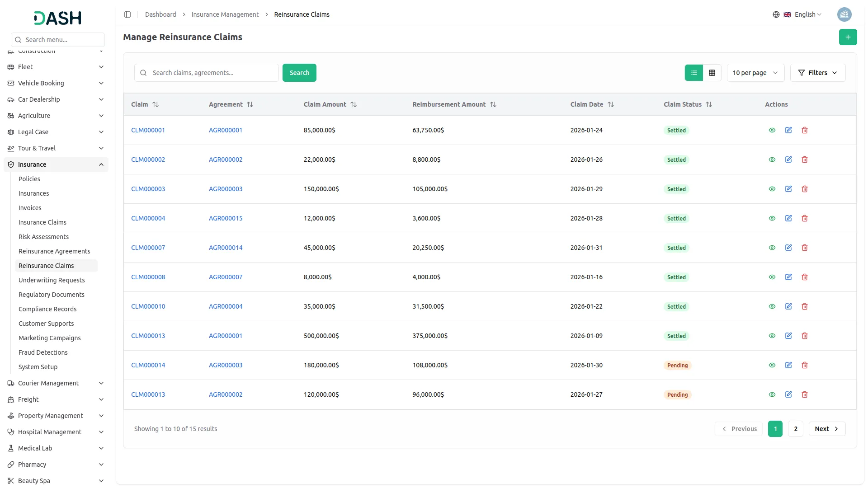This screenshot has height=488, width=868.
Task: Select the list view icon next to pagination options
Action: point(694,72)
